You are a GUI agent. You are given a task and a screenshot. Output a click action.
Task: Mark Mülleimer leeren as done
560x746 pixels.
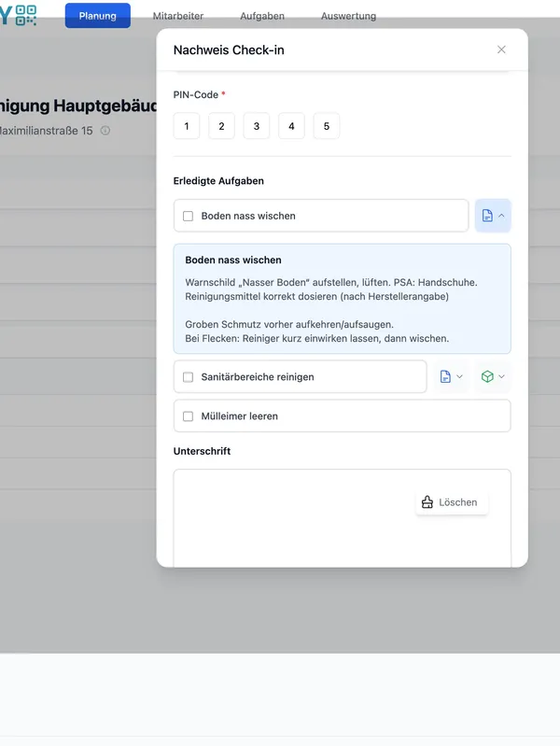[188, 416]
